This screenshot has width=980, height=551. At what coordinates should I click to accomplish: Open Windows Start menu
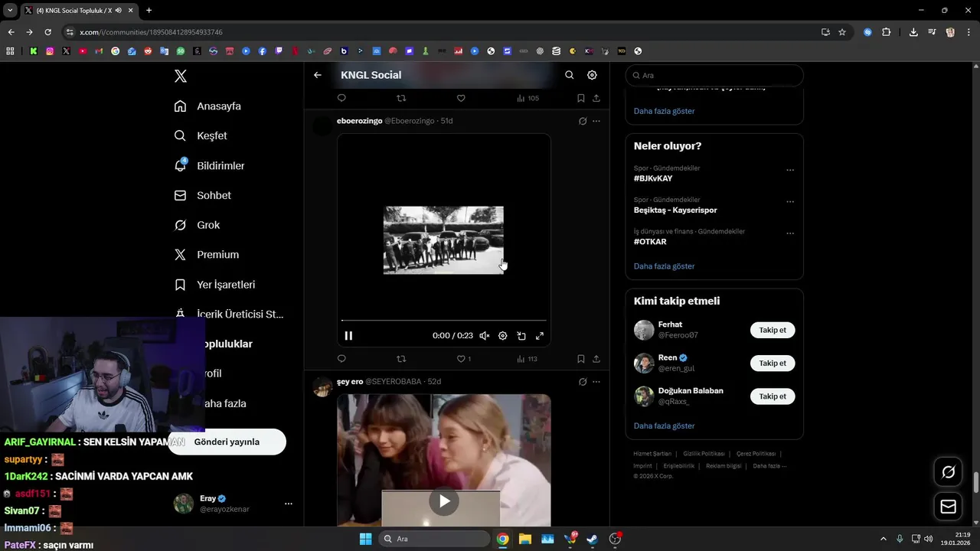pos(365,539)
